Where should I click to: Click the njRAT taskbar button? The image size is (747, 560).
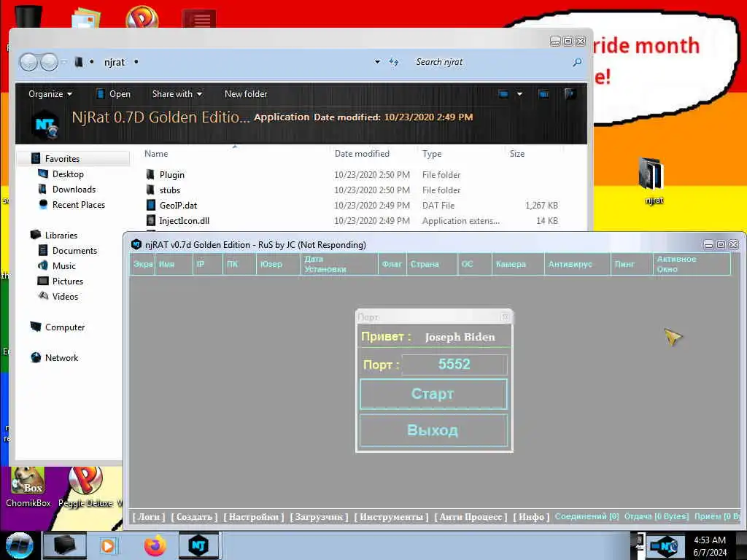tap(198, 545)
